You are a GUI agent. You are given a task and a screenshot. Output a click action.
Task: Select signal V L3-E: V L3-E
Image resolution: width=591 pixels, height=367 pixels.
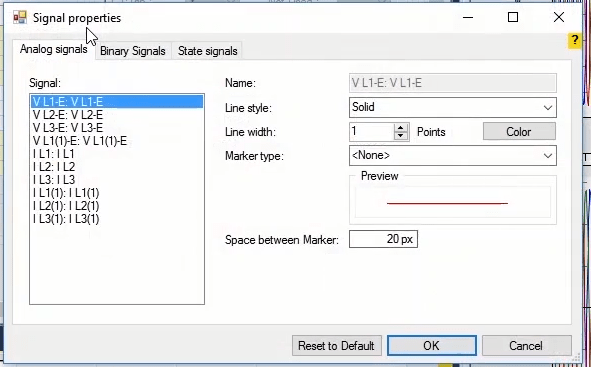click(x=117, y=128)
